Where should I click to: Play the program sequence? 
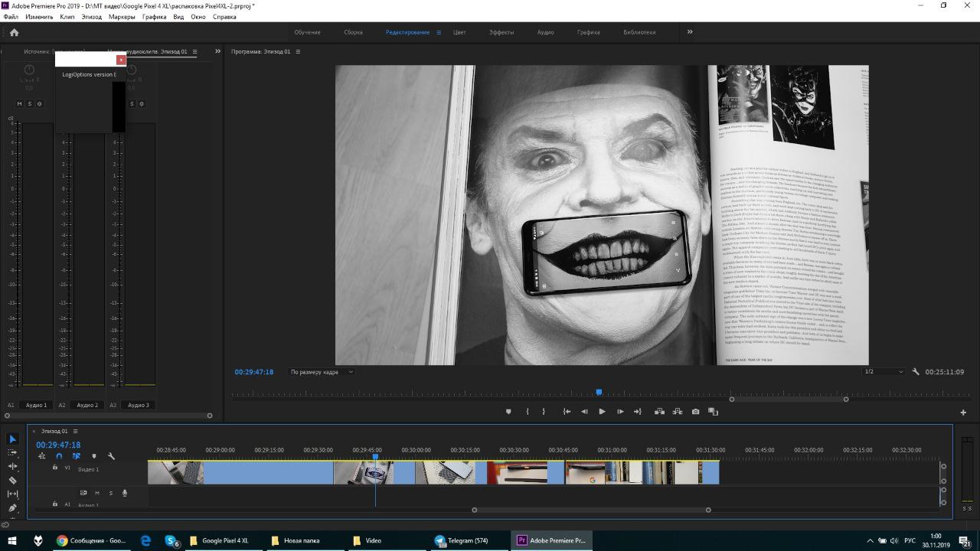coord(602,412)
